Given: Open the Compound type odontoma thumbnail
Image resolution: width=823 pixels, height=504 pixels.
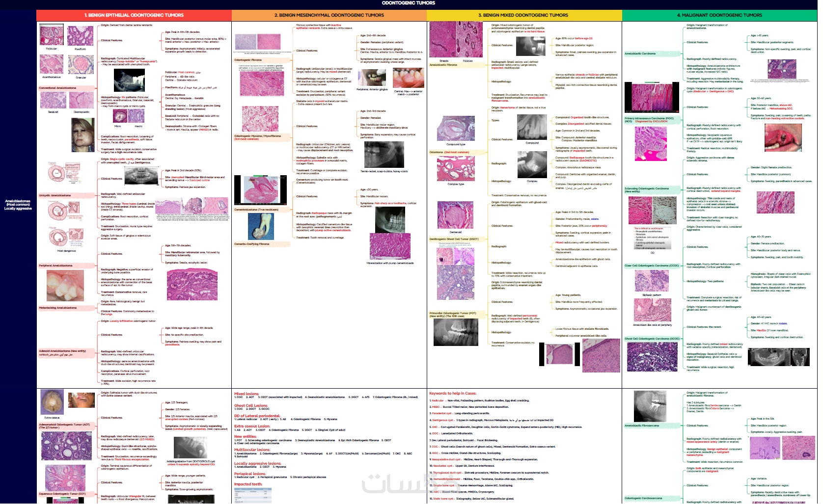Looking at the screenshot, I should coord(456,129).
